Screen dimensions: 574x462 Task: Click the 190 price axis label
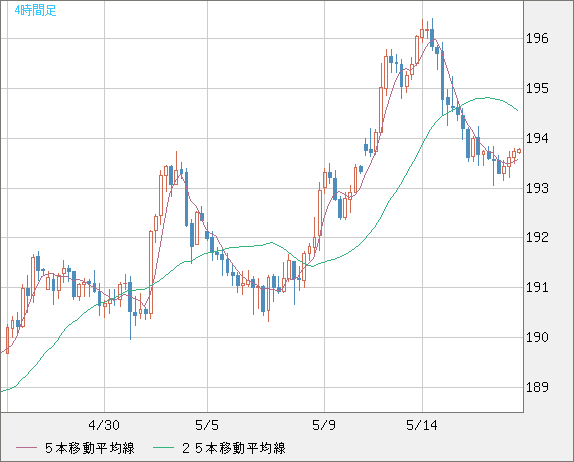tap(537, 337)
